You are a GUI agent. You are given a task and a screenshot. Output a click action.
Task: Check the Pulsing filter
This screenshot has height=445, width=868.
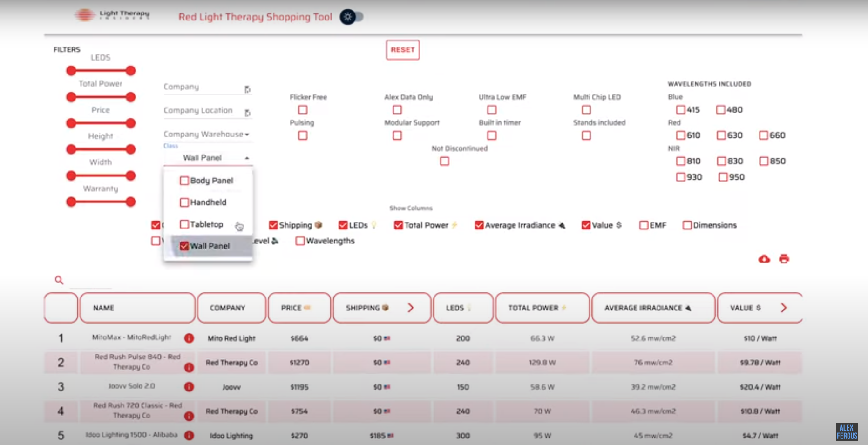[x=303, y=135]
